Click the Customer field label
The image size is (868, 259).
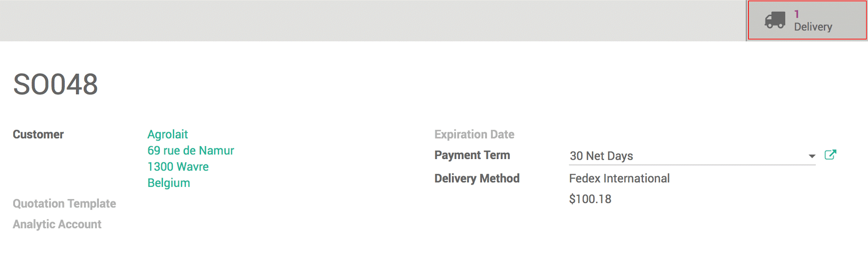tap(38, 134)
